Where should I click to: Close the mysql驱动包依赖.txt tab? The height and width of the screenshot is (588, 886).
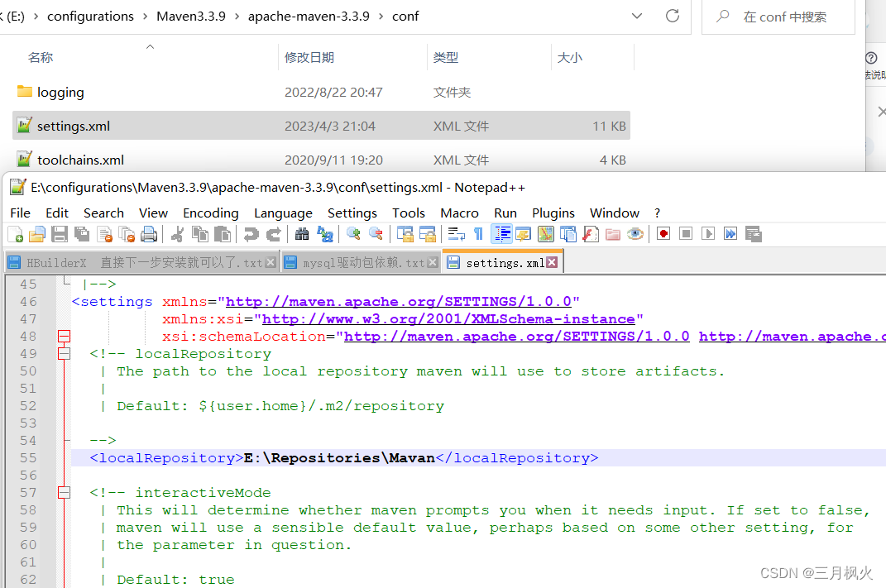coord(433,262)
